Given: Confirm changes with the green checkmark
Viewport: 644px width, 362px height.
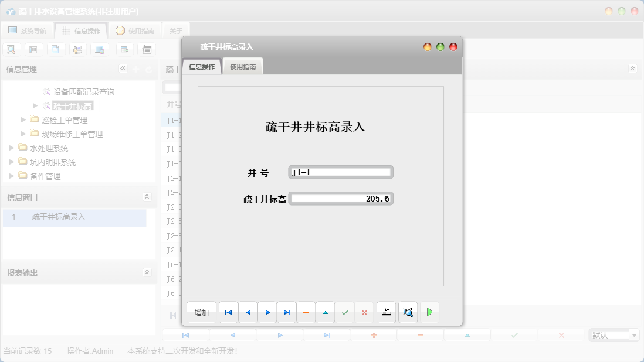Looking at the screenshot, I should pos(345,312).
